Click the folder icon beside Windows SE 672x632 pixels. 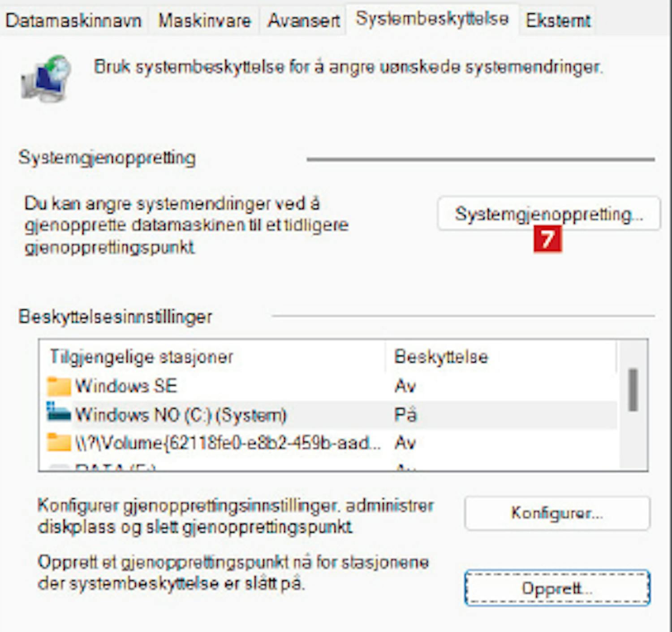coord(59,386)
